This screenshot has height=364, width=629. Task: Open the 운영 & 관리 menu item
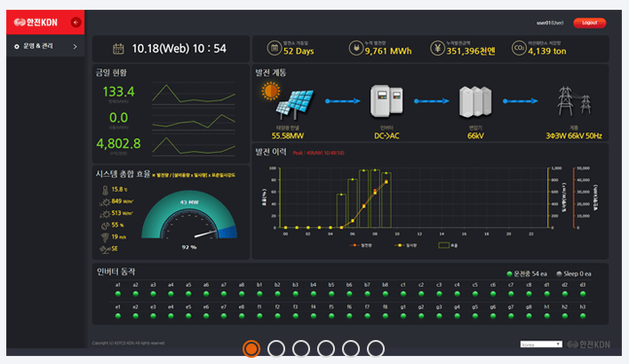(45, 46)
